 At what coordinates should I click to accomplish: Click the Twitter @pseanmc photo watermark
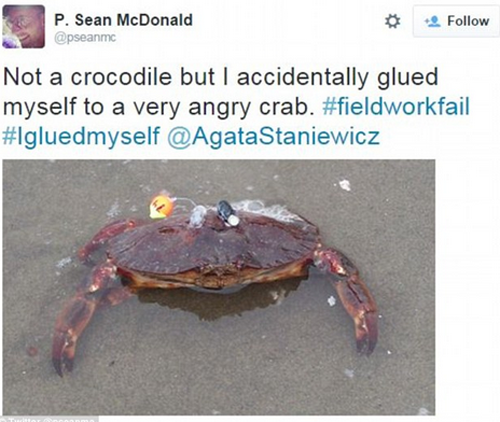pos(50,419)
